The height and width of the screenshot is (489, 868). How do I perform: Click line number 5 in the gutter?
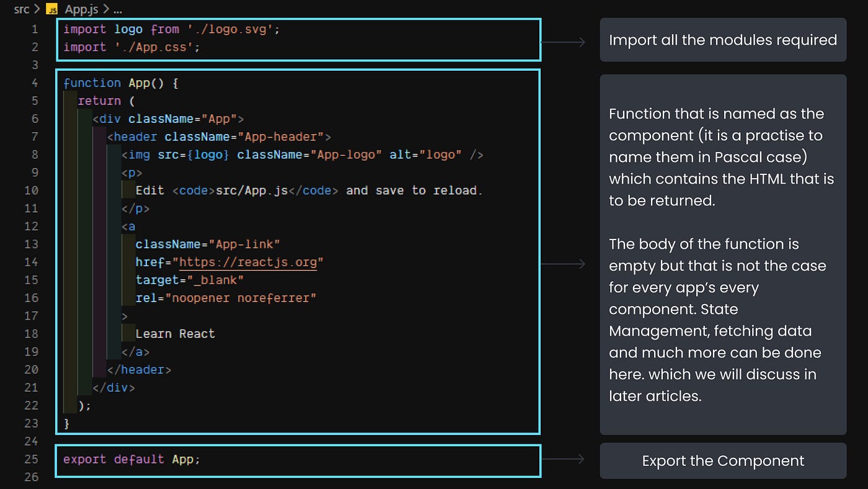tap(35, 101)
